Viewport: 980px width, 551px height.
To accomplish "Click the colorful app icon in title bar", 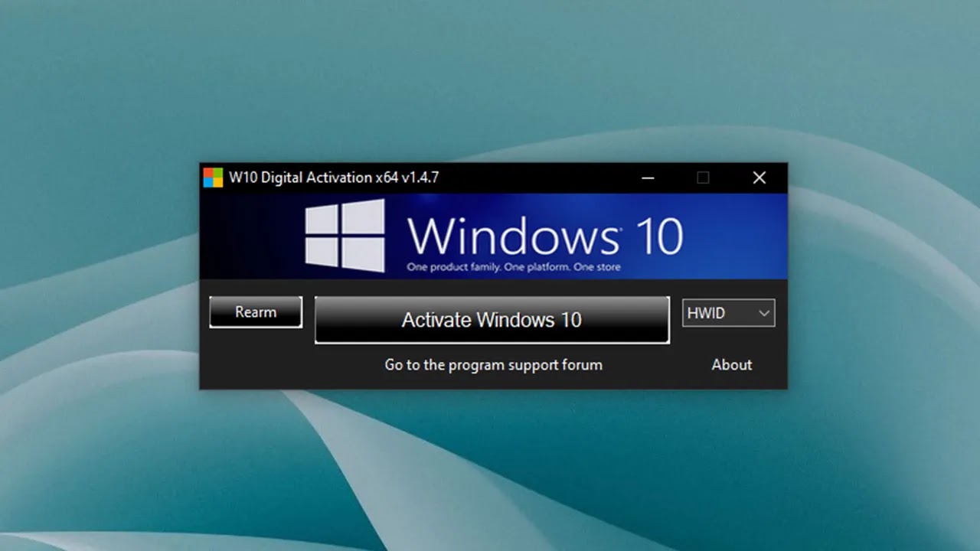I will tap(213, 178).
